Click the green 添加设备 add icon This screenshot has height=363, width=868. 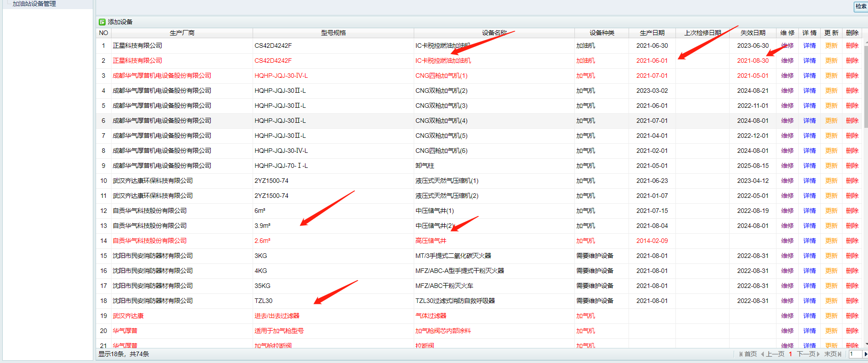pyautogui.click(x=102, y=22)
